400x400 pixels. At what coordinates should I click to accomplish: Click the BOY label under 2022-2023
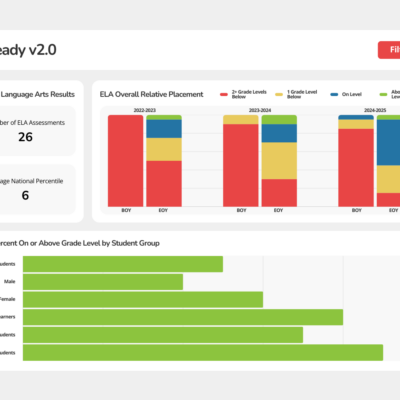pyautogui.click(x=126, y=210)
